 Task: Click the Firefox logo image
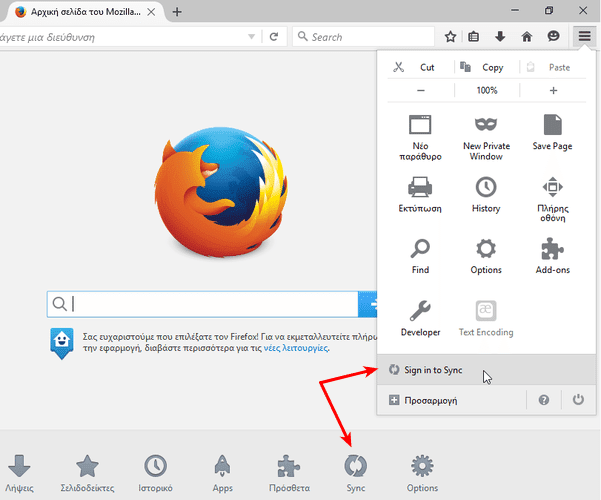coord(221,192)
